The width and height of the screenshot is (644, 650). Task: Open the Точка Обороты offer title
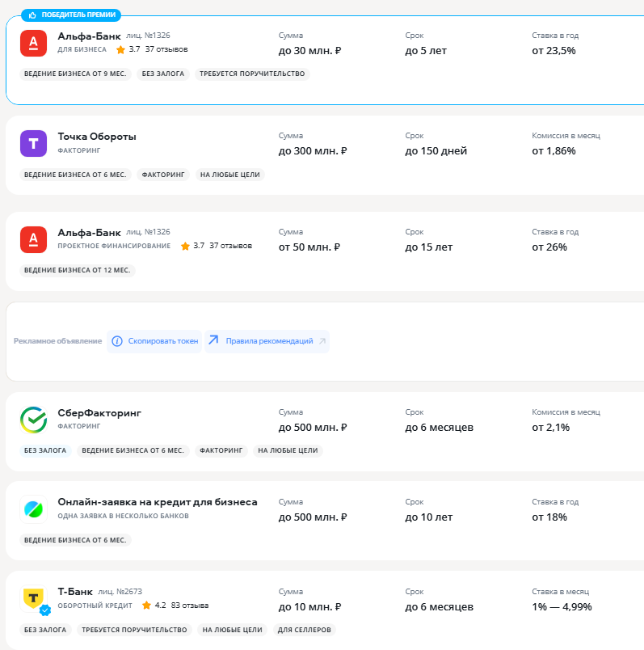(97, 137)
